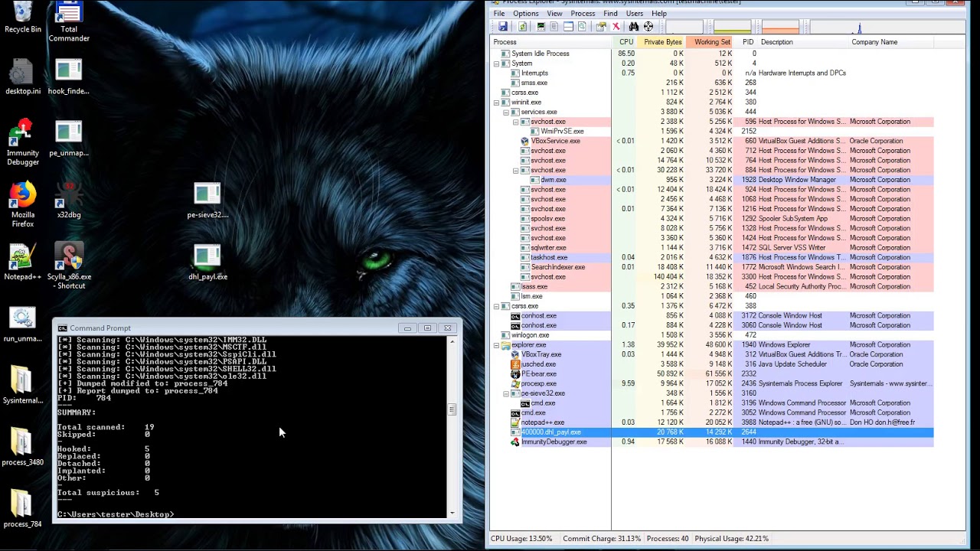Select the dhl_payl.exe desktop icon
This screenshot has height=551, width=980.
207,262
